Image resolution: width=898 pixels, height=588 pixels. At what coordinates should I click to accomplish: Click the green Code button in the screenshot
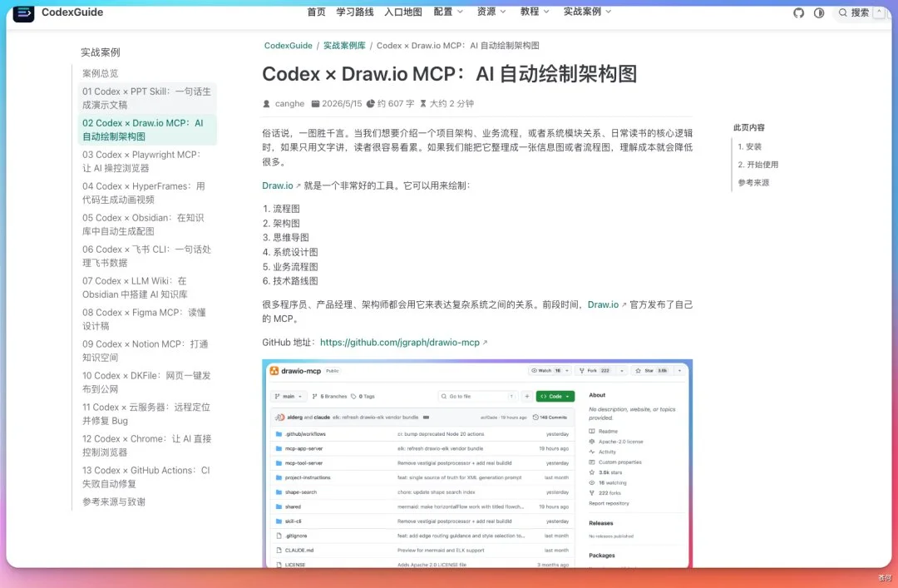(x=555, y=396)
